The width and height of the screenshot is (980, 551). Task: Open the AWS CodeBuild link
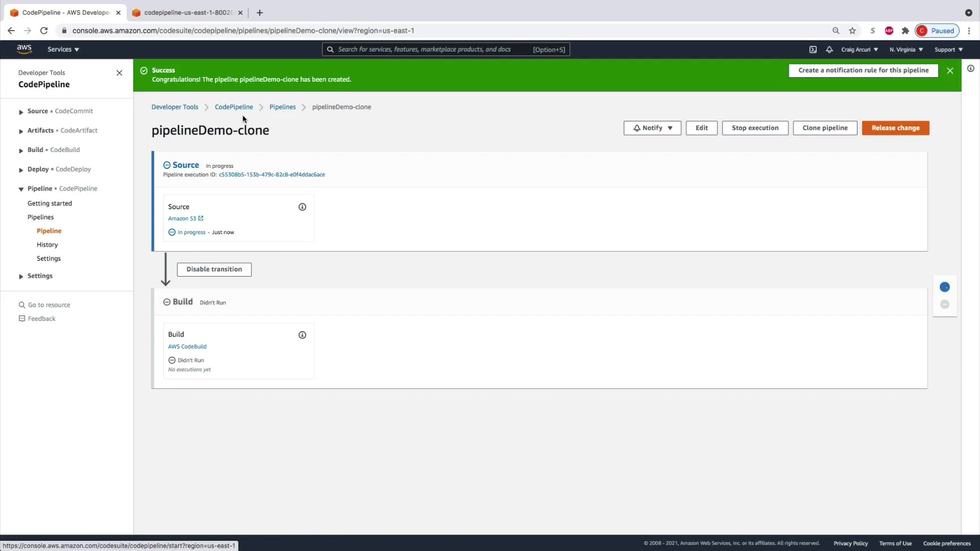(187, 346)
